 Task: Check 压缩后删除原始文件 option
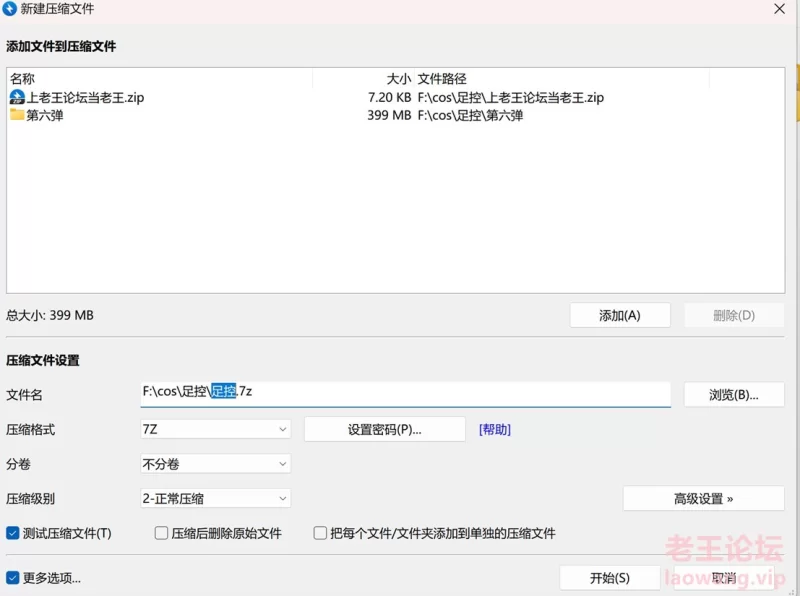[x=162, y=533]
